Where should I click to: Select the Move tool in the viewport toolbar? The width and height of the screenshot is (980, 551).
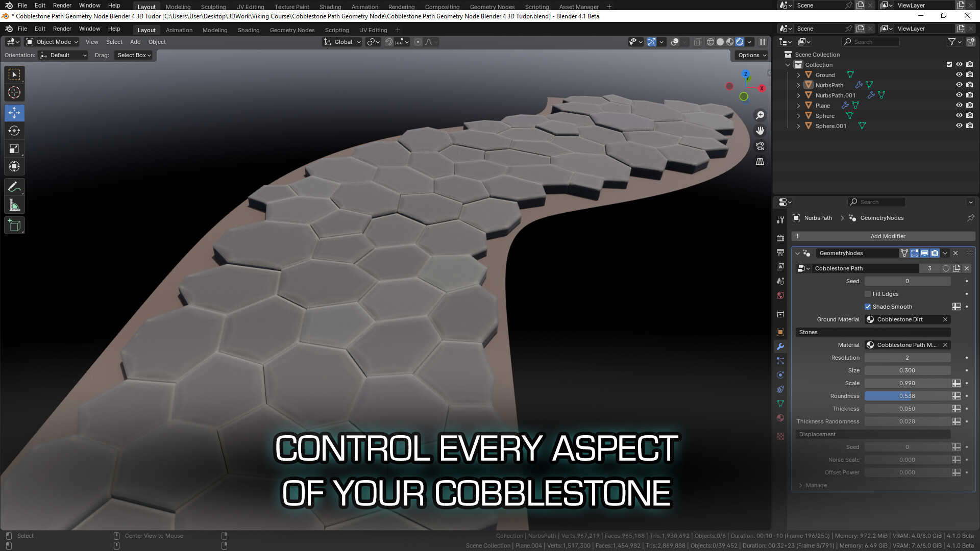tap(14, 113)
